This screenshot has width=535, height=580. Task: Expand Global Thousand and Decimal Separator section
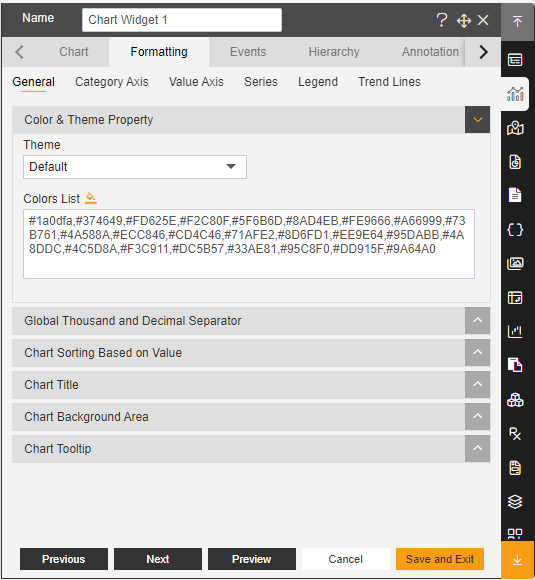pyautogui.click(x=477, y=320)
